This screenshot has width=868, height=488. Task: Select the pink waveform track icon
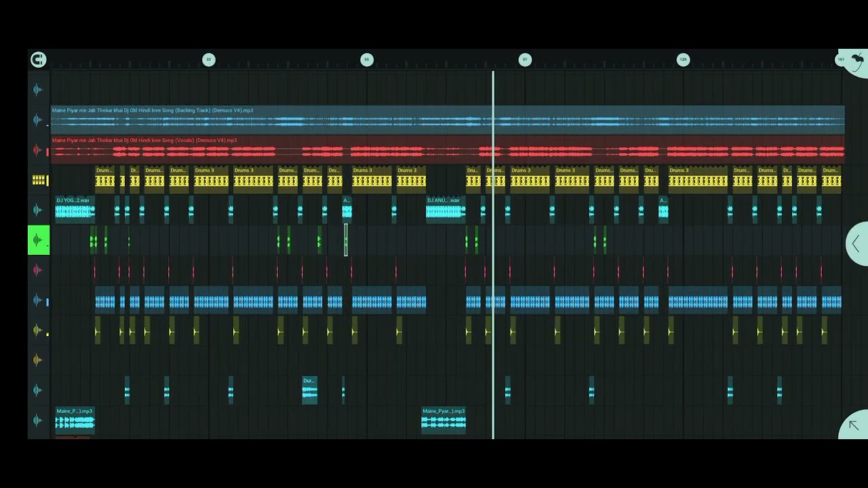(38, 270)
